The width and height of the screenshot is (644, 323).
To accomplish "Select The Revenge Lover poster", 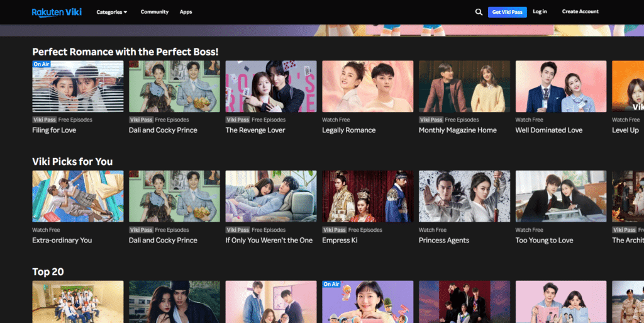I will [x=271, y=87].
